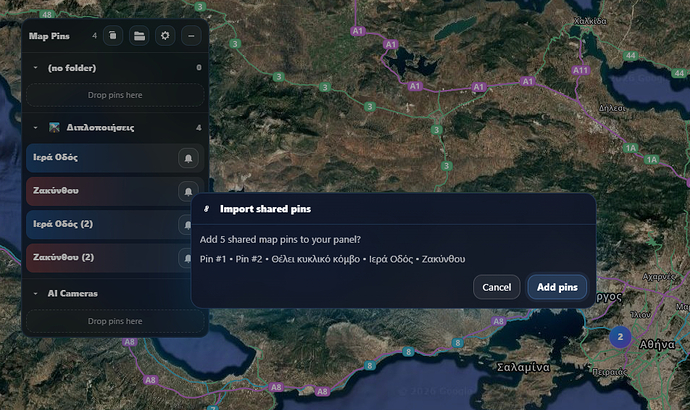Open the folder icon in Map Pins header
690x410 pixels.
coord(139,36)
